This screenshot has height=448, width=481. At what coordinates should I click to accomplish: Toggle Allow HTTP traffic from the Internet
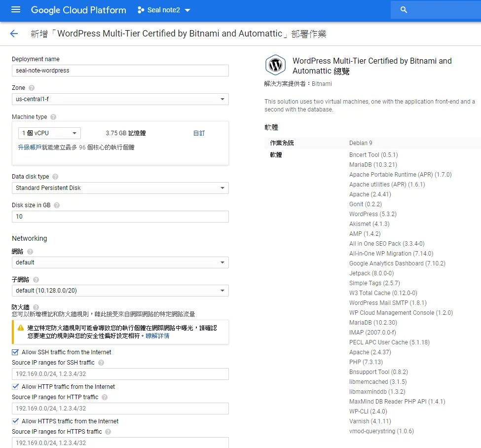[x=15, y=387]
